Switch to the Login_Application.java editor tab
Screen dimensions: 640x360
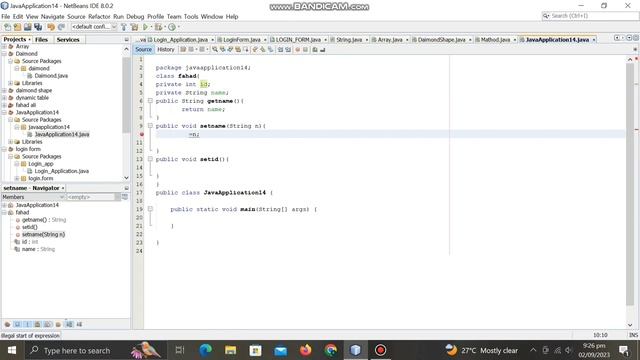pyautogui.click(x=181, y=40)
